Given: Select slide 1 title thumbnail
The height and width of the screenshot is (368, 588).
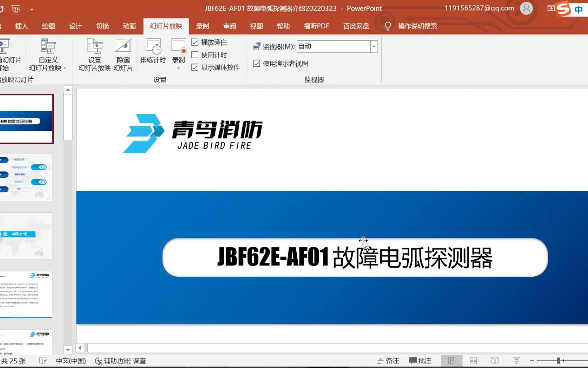Looking at the screenshot, I should point(26,119).
